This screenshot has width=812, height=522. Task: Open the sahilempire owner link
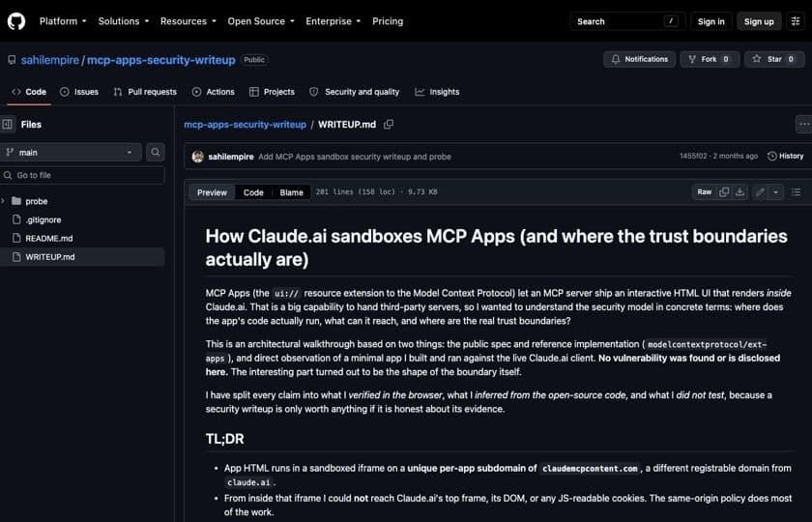point(49,60)
